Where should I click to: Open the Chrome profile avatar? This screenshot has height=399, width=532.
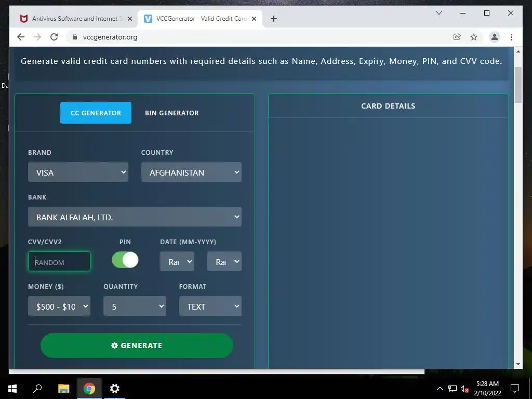[495, 37]
